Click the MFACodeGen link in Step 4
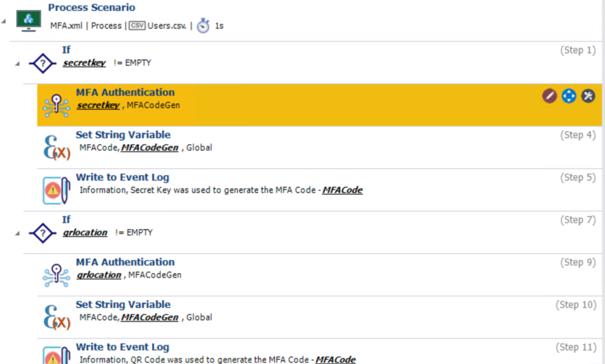 [149, 147]
